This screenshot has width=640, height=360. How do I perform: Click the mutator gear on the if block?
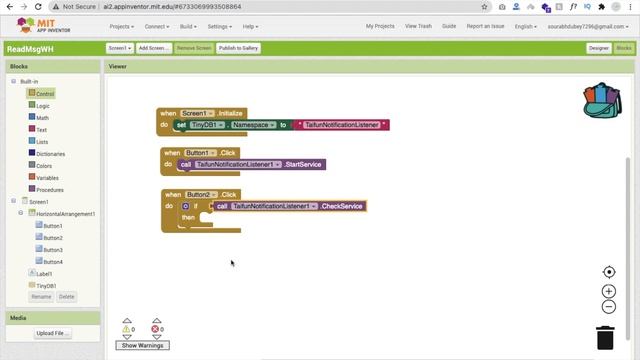(185, 206)
